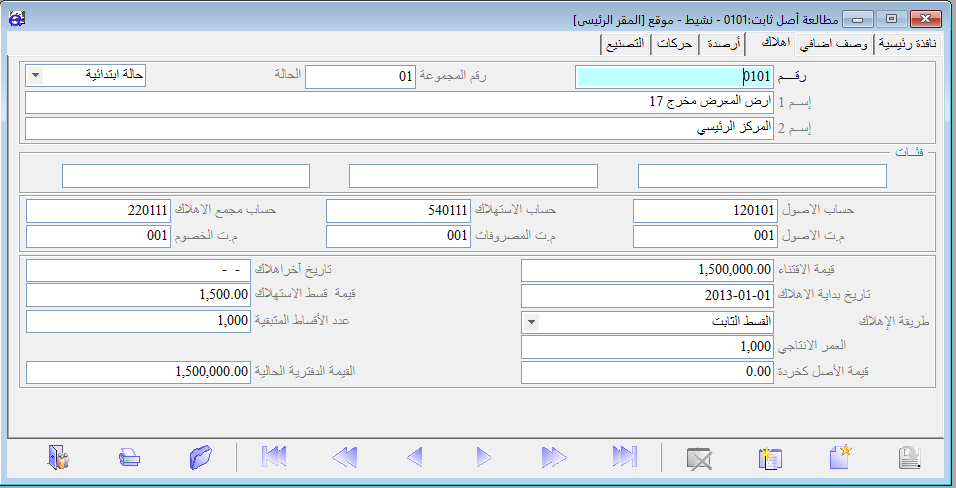Jump to the first record
The image size is (956, 488).
273,458
